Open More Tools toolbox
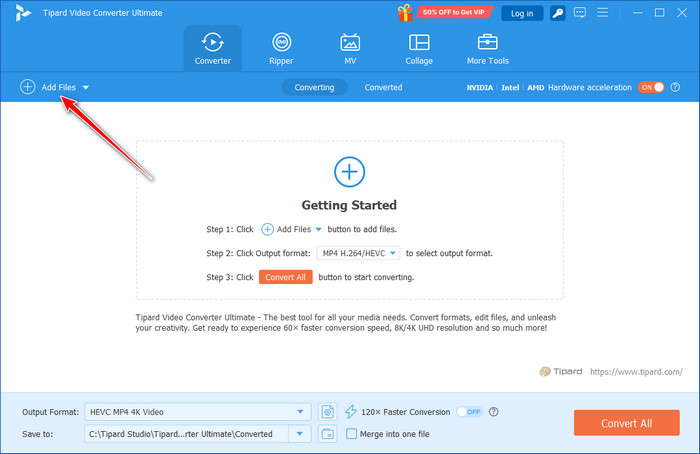 488,48
